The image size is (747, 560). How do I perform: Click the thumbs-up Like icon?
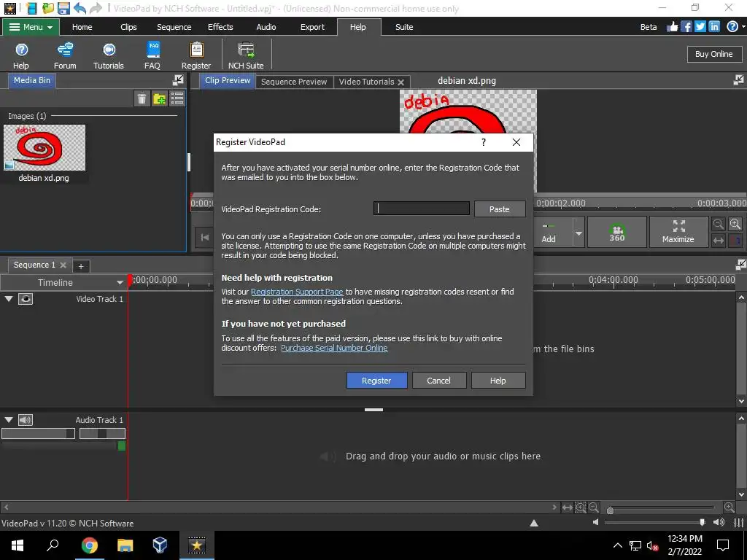672,27
